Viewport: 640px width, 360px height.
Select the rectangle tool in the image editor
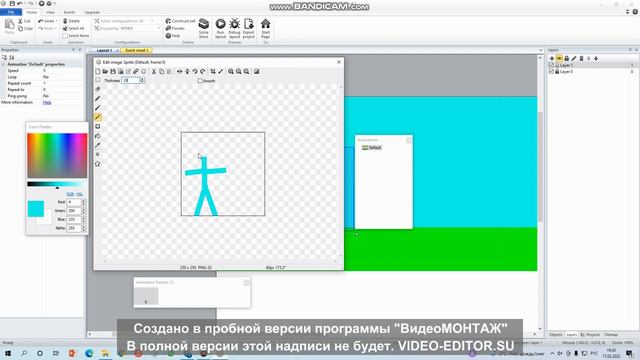pos(98,127)
